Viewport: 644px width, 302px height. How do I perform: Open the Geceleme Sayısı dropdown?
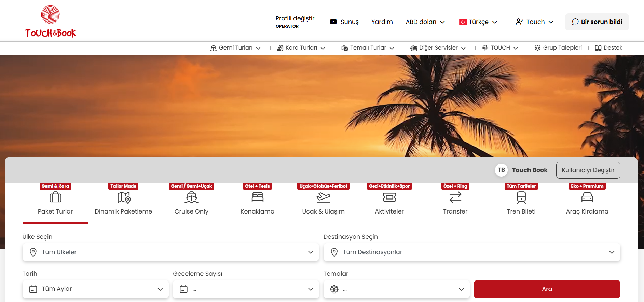[x=246, y=289]
